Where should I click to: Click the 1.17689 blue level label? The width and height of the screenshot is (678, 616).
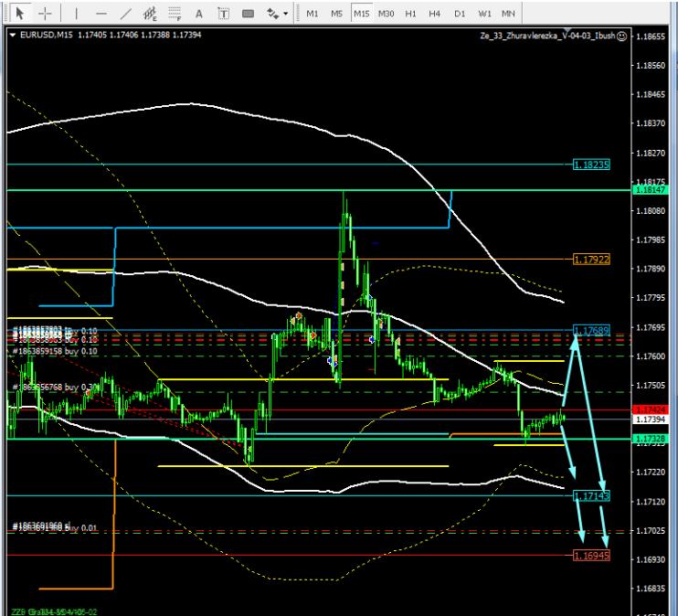pyautogui.click(x=591, y=331)
